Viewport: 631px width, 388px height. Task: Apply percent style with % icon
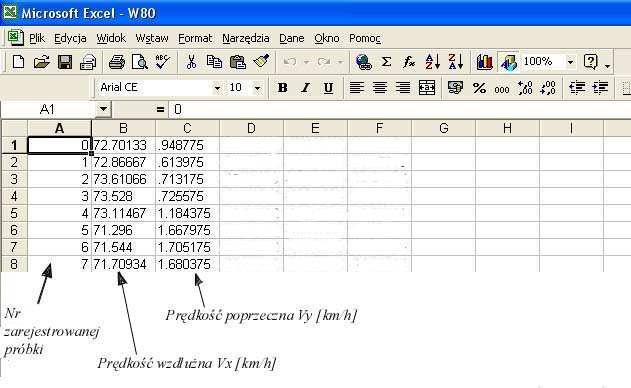point(479,88)
